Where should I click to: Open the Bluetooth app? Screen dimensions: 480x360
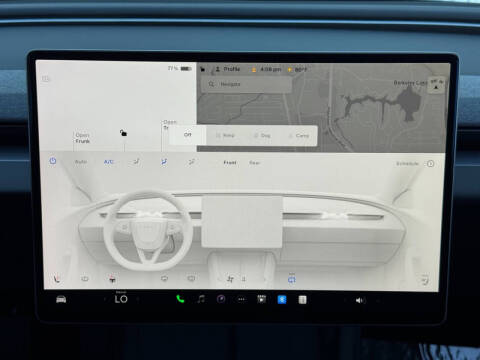click(x=282, y=299)
